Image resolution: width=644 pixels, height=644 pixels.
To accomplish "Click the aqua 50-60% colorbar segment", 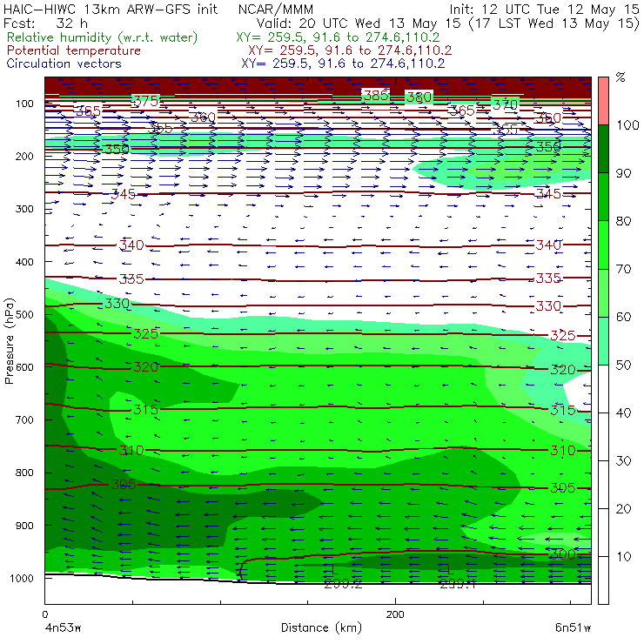I will pyautogui.click(x=603, y=340).
